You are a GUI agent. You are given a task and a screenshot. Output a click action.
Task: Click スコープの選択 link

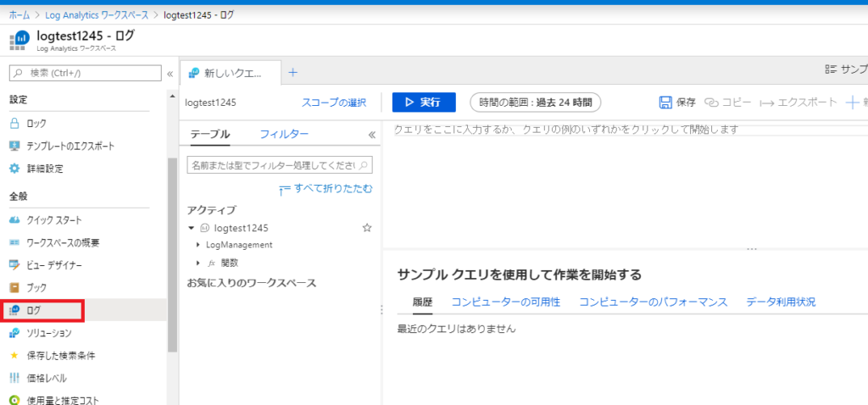pyautogui.click(x=334, y=103)
